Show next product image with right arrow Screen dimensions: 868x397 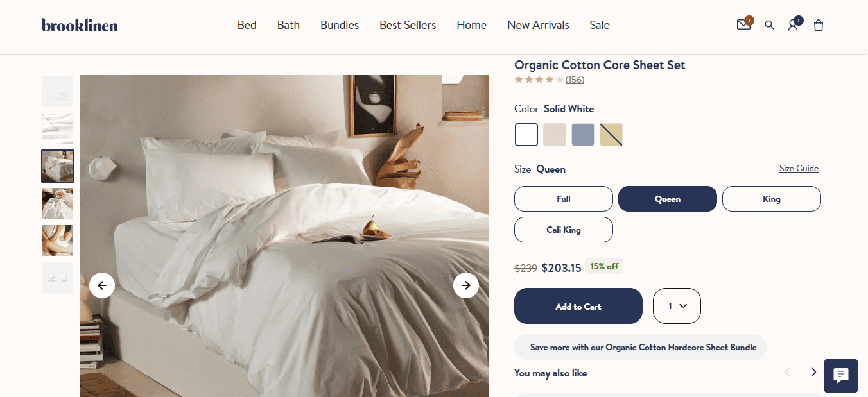pyautogui.click(x=466, y=285)
